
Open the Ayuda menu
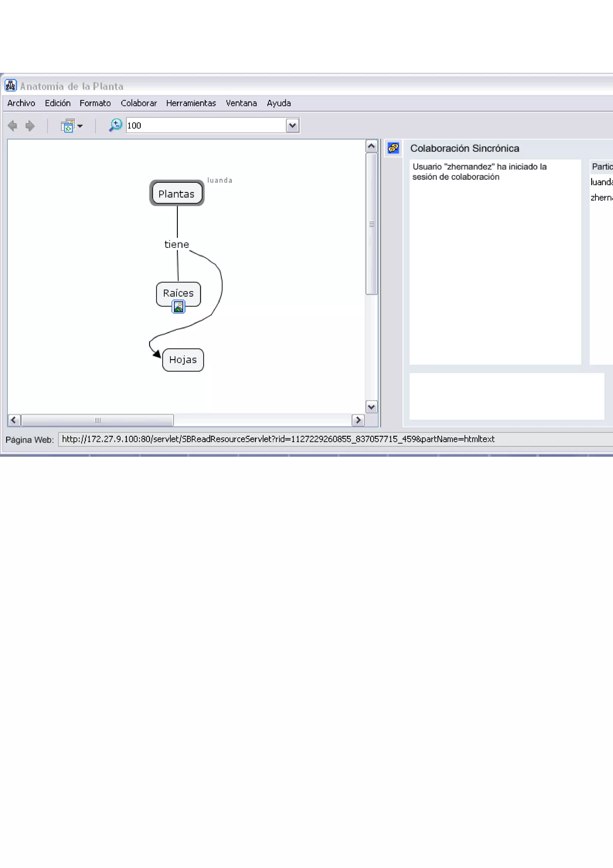(x=279, y=103)
